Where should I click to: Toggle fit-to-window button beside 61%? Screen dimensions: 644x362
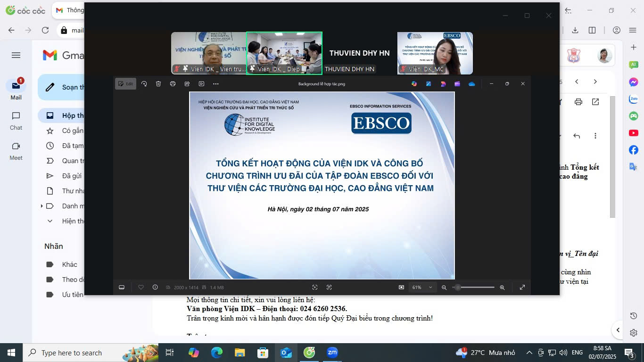(401, 288)
